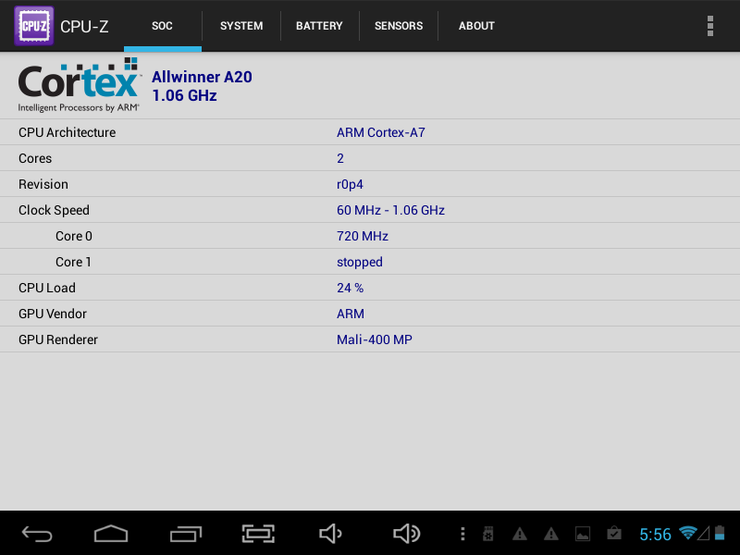Select the Revision label
740x555 pixels.
point(43,185)
